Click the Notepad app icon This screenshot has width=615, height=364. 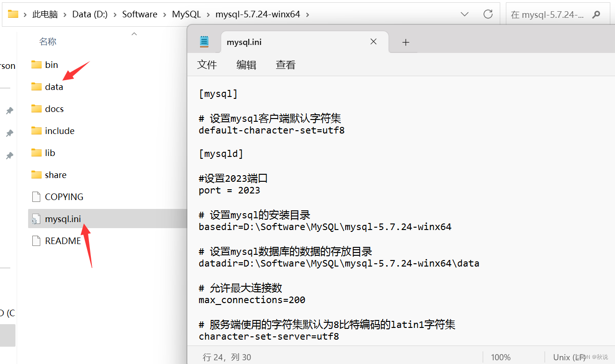[x=204, y=42]
